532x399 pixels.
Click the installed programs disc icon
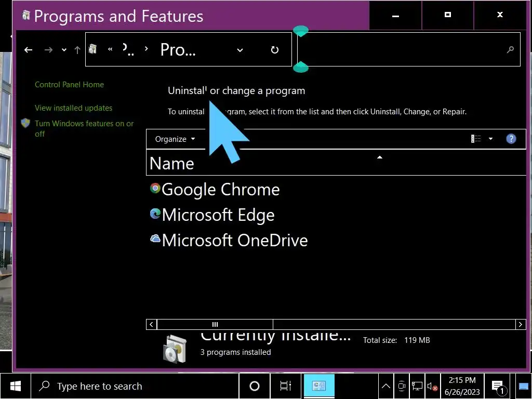click(x=175, y=349)
